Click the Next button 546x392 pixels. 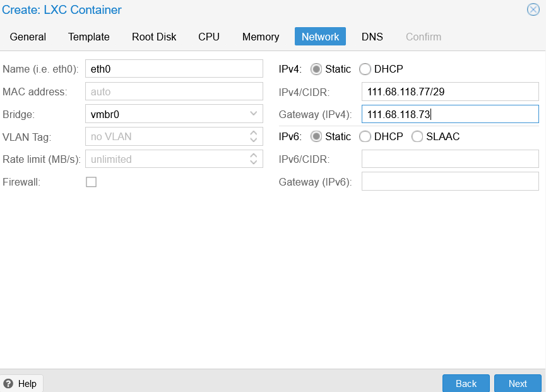pyautogui.click(x=518, y=383)
